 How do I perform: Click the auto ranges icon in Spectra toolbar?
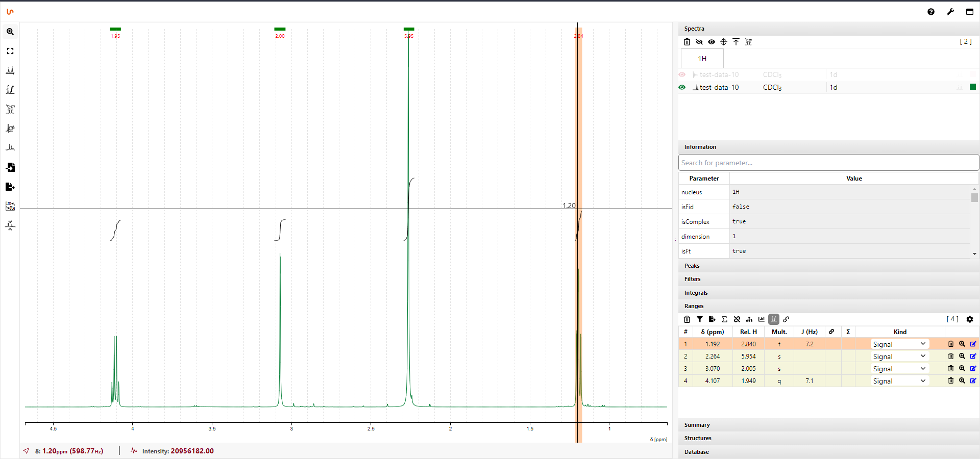748,42
